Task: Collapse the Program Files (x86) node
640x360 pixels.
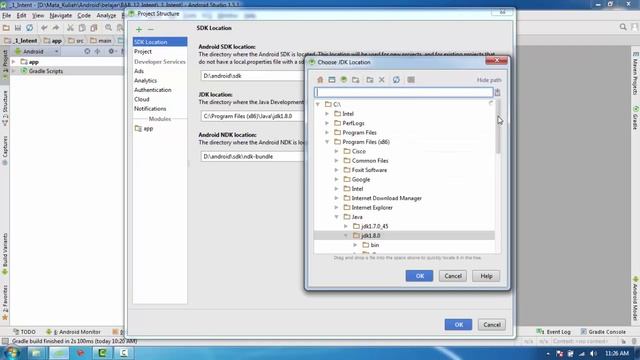Action: pyautogui.click(x=327, y=142)
